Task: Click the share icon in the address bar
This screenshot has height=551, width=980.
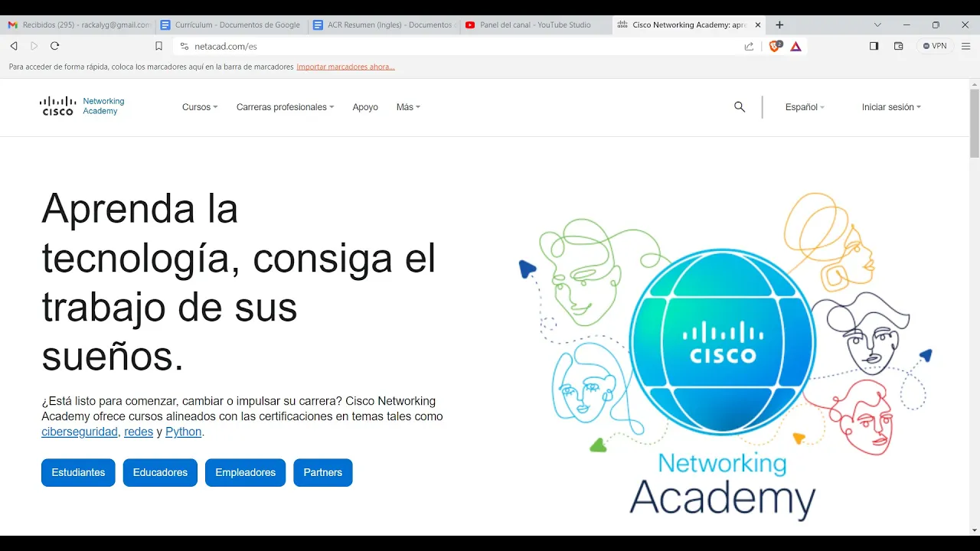Action: coord(749,46)
